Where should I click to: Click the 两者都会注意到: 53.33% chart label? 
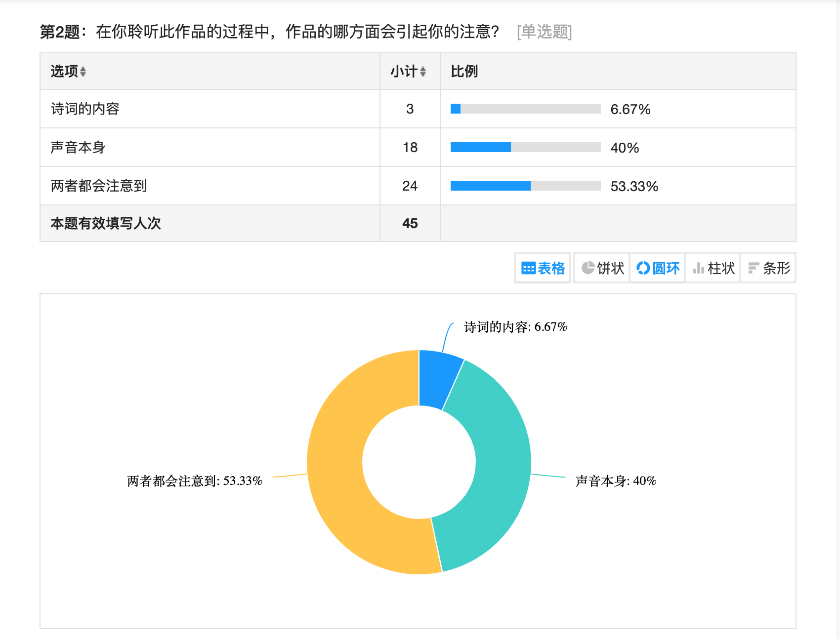[x=195, y=481]
